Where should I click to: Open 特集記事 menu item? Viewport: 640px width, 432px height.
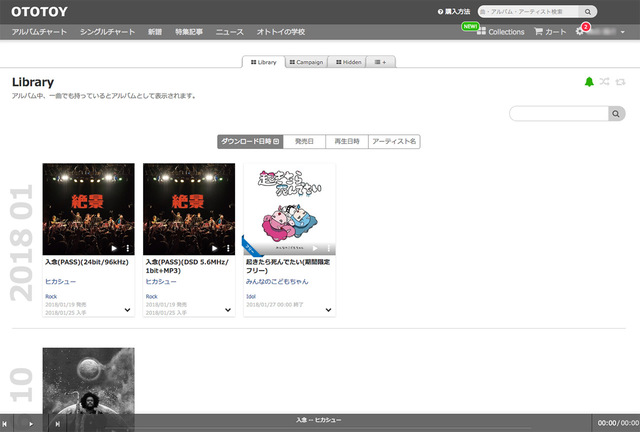[x=189, y=32]
